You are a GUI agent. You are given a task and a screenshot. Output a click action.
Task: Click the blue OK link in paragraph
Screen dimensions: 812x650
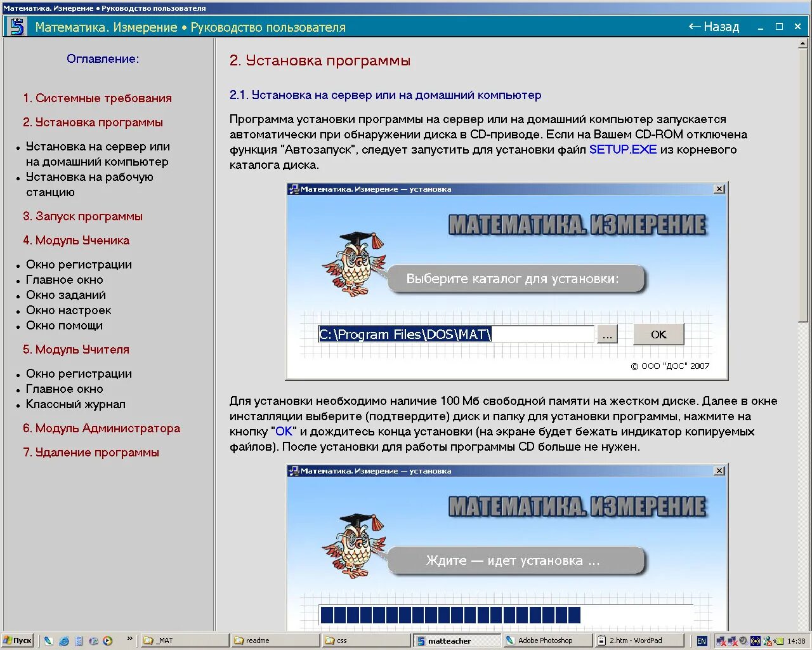(284, 432)
